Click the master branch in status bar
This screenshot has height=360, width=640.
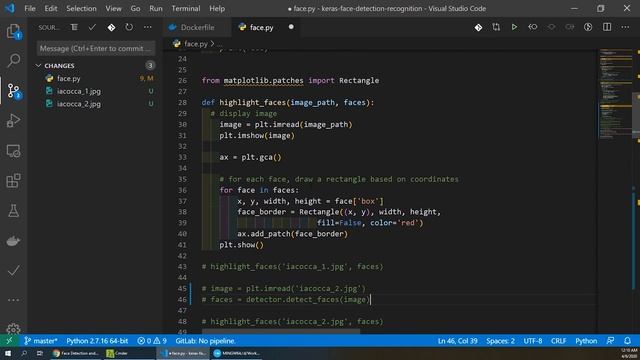pos(40,341)
